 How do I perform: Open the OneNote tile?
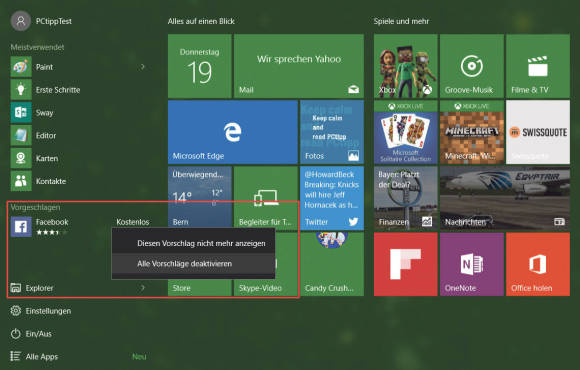point(472,264)
